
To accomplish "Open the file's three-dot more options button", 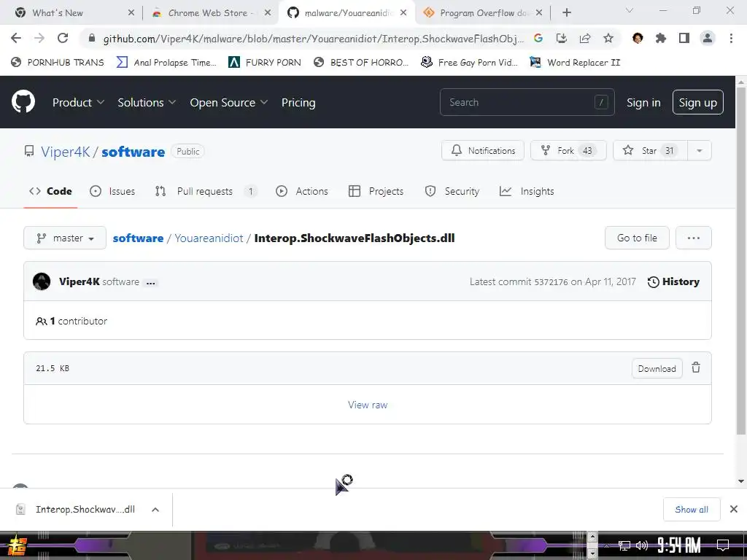I will point(693,238).
